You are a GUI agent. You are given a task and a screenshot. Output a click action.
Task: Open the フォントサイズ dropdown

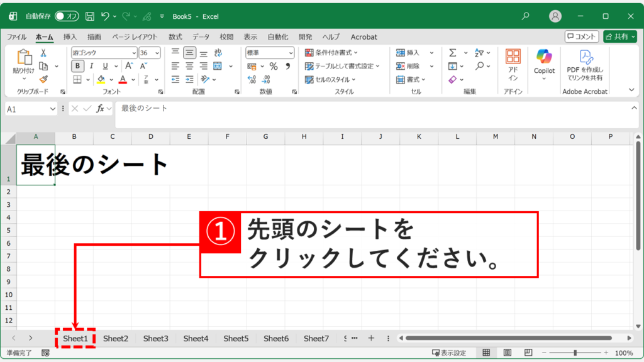(157, 52)
